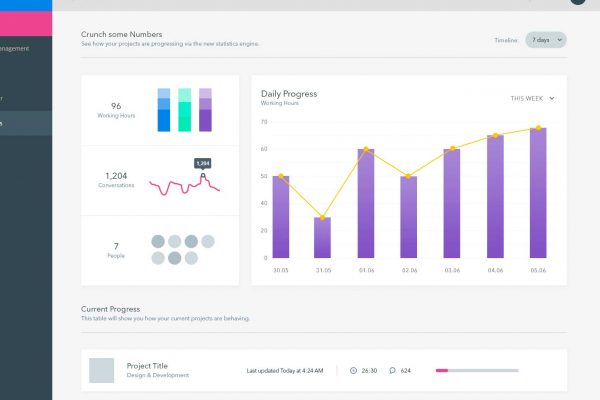The image size is (600, 400).
Task: Click the pink logo block in sidebar
Action: [x=26, y=18]
